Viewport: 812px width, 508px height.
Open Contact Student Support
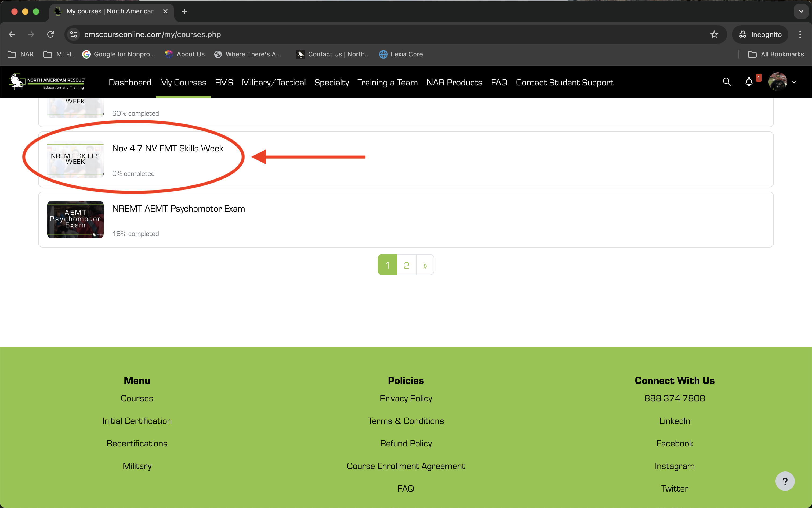pos(565,82)
